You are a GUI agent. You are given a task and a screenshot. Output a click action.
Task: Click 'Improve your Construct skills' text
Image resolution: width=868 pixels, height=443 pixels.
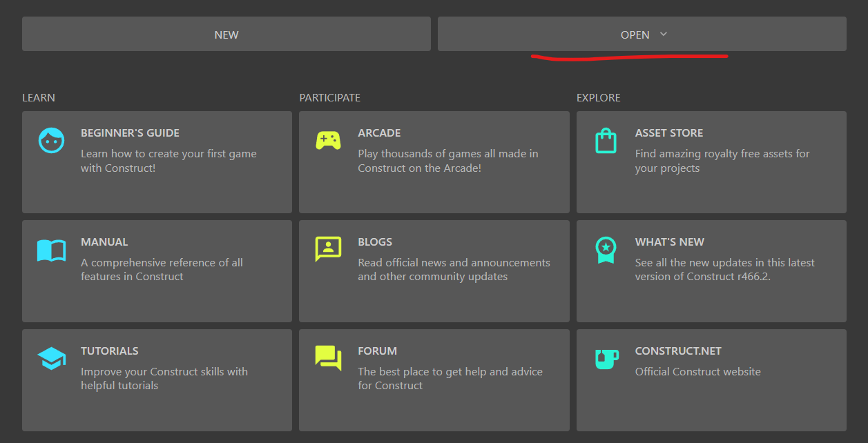[x=164, y=379]
